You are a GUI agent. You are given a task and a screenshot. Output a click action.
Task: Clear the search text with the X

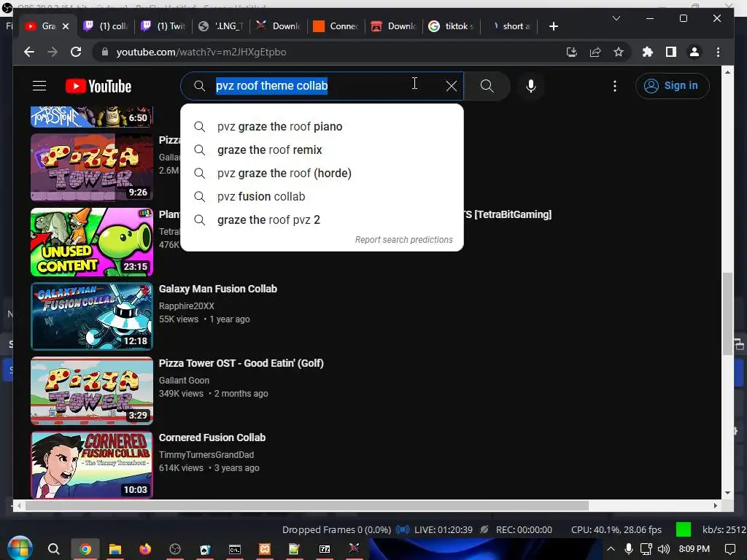pos(451,86)
